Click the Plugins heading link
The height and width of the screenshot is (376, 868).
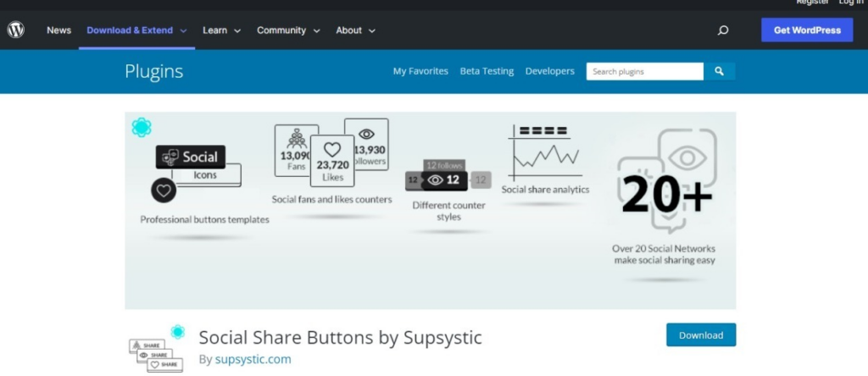point(154,71)
